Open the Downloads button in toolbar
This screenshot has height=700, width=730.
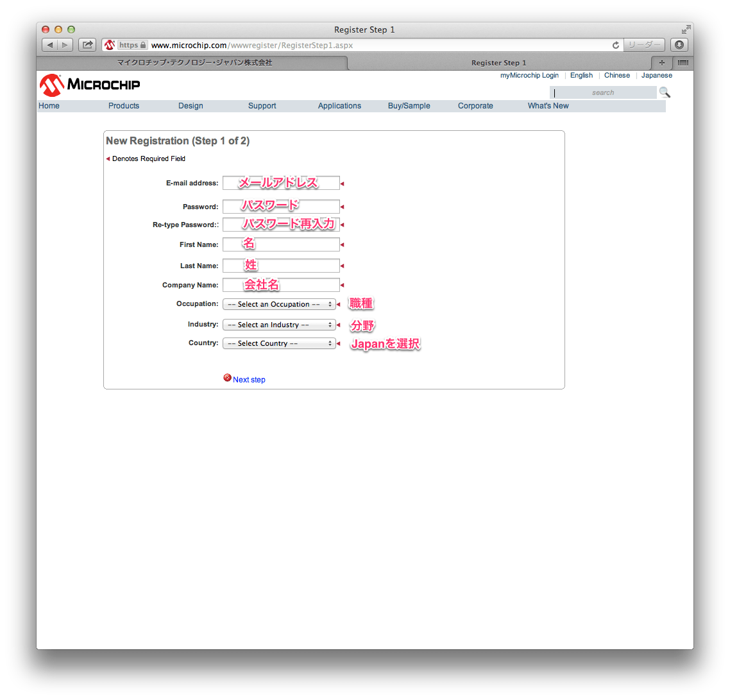pos(679,45)
